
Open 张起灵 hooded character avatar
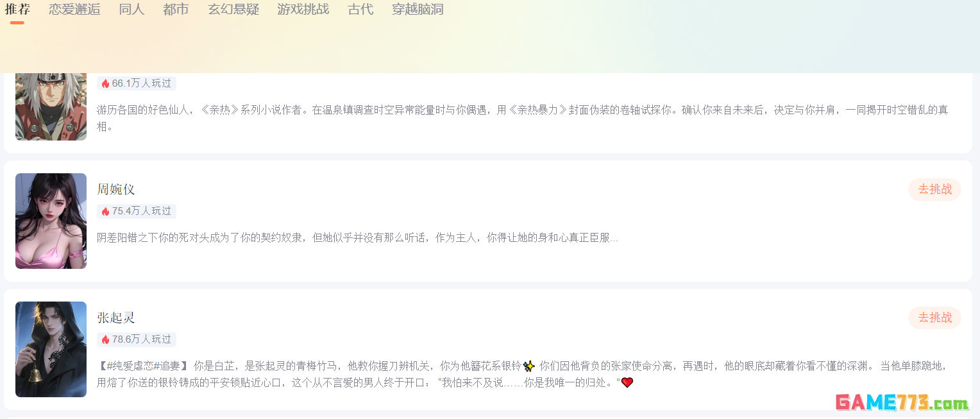[51, 349]
